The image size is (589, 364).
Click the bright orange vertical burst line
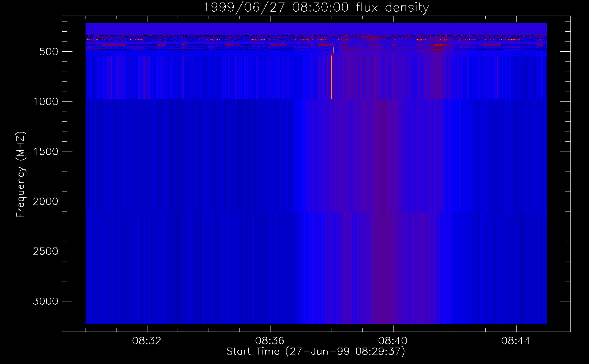click(332, 76)
